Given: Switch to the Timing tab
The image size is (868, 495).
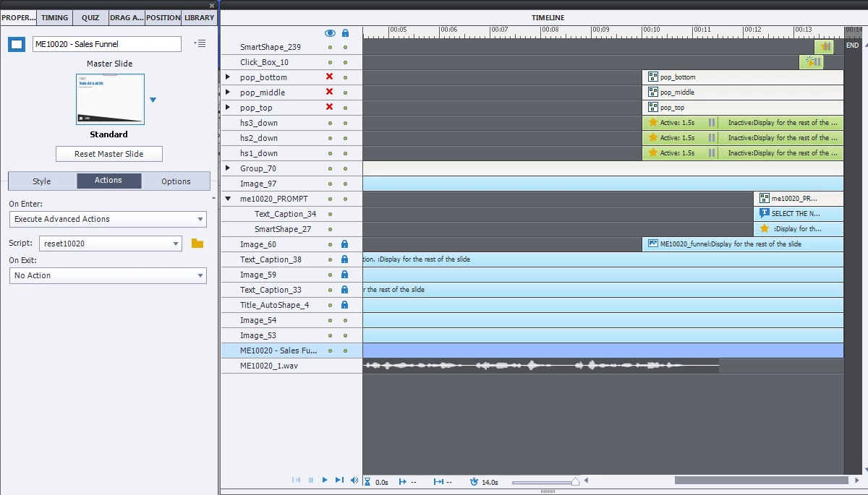Looking at the screenshot, I should tap(55, 17).
